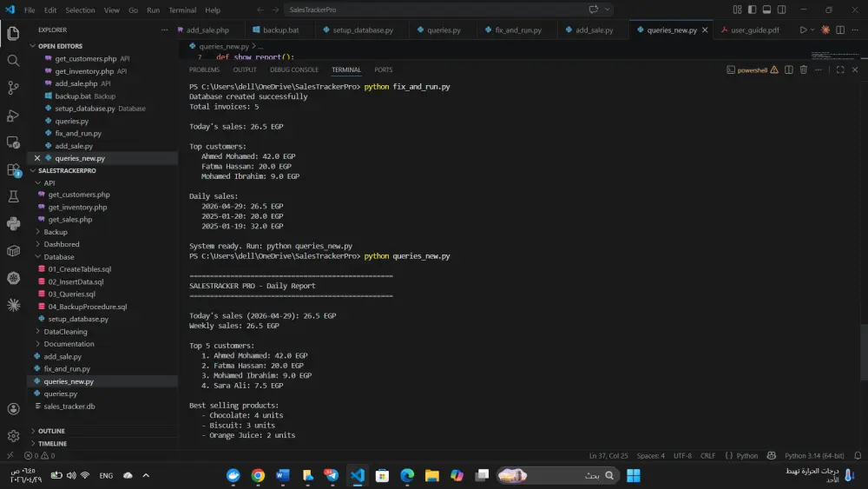Viewport: 868px width, 489px height.
Task: Open the Terminal menu
Action: click(x=182, y=10)
